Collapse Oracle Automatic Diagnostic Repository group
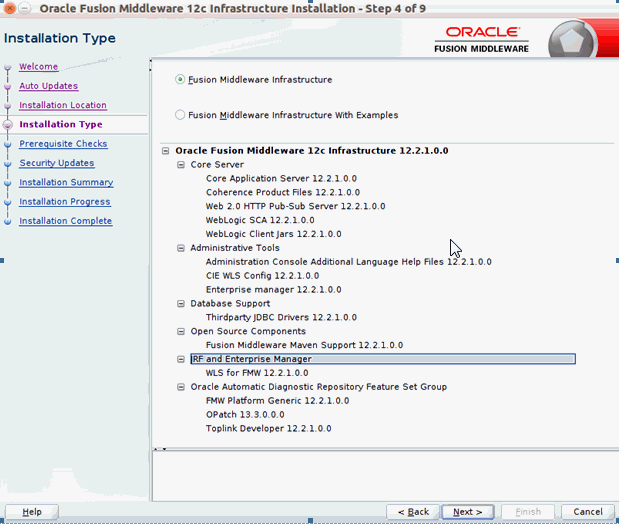Viewport: 619px width, 524px height. click(x=181, y=387)
